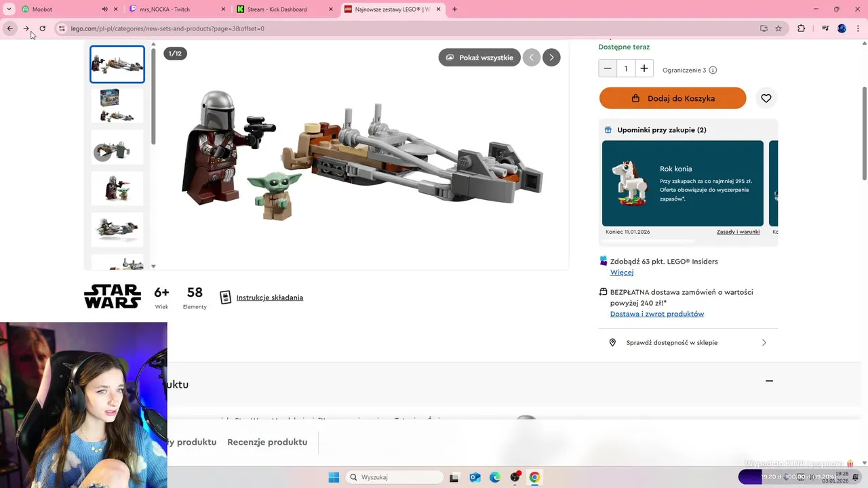
Task: Click the gift carousel scroll indicator
Action: coord(648,241)
